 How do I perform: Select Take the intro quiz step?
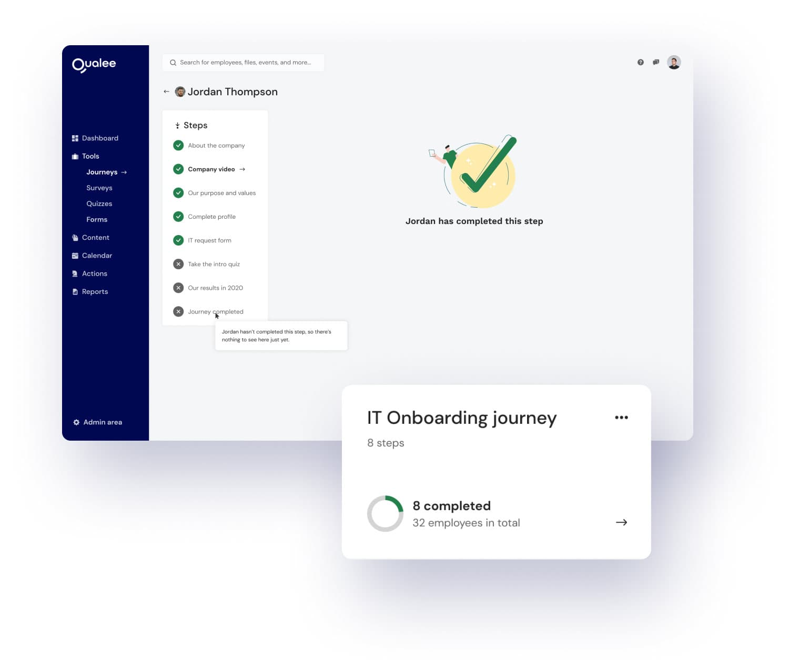tap(214, 264)
